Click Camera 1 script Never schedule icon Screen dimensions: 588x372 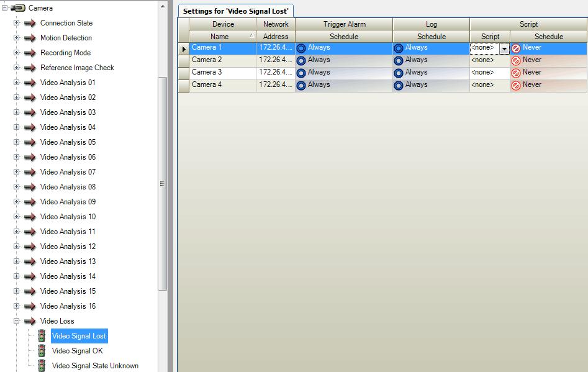point(516,48)
